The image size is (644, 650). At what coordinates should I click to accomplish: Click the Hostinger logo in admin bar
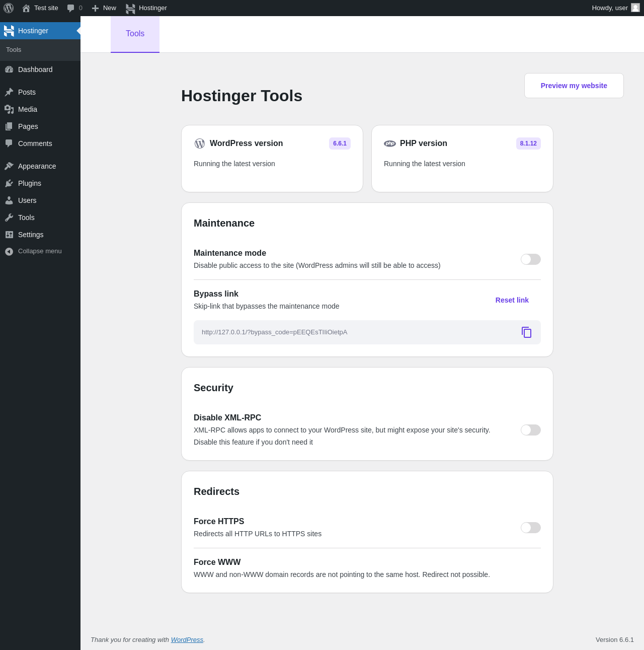pos(130,8)
